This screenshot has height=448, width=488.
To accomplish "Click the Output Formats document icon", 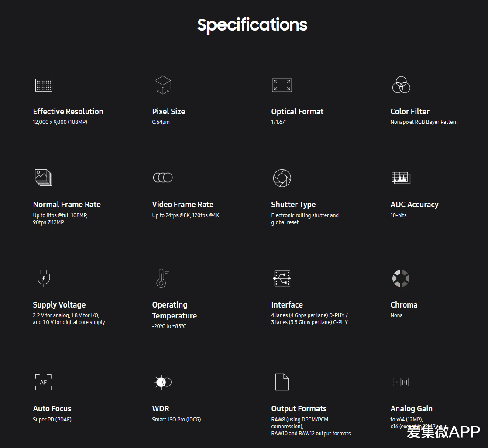I will click(x=282, y=382).
